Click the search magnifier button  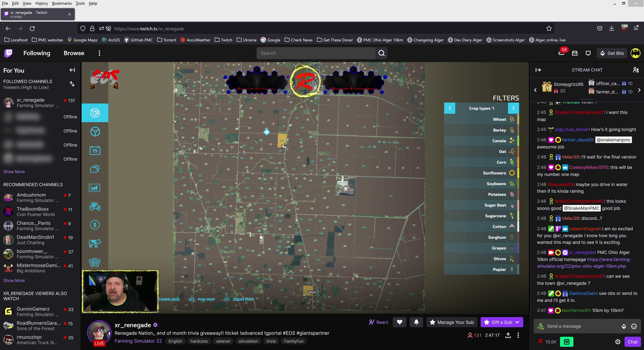pos(382,53)
